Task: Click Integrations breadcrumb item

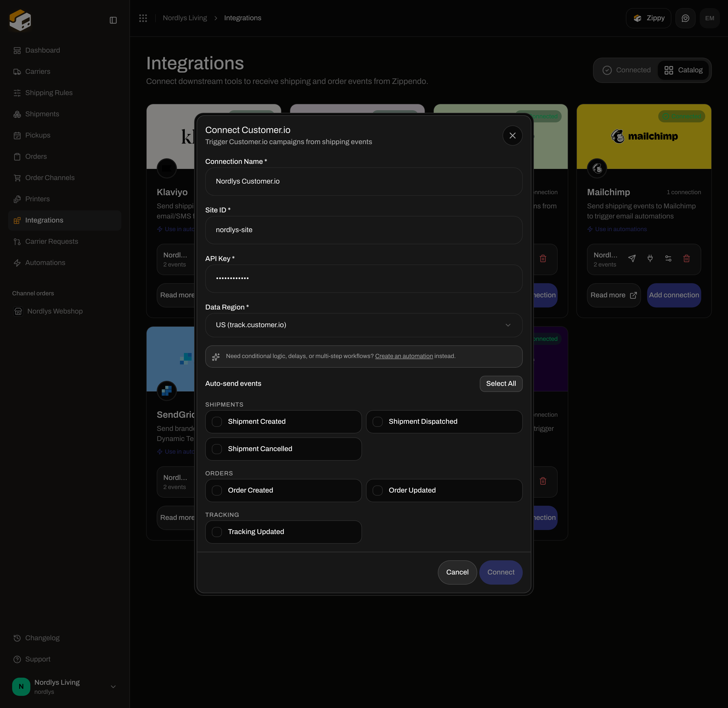Action: (x=242, y=18)
